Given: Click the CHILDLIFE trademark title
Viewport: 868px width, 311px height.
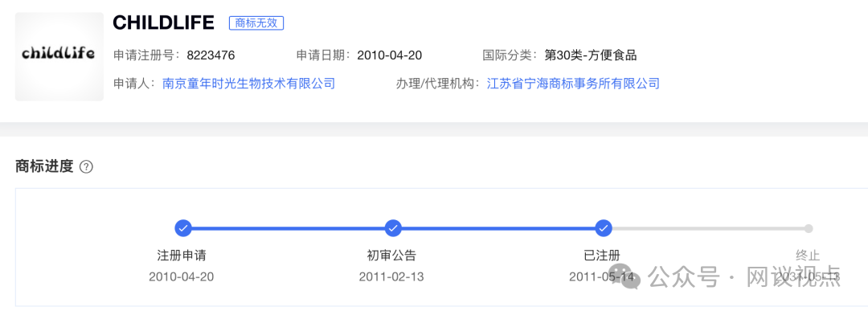Looking at the screenshot, I should 163,23.
